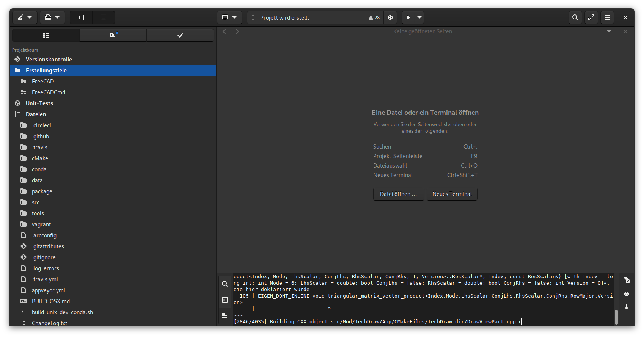Click the warning count 28 indicator

click(374, 18)
